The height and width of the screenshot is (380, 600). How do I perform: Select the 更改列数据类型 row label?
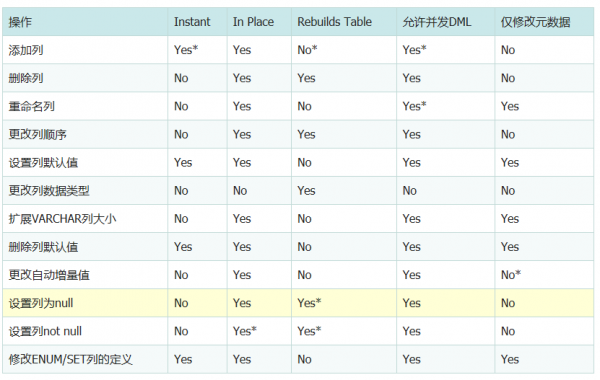49,191
